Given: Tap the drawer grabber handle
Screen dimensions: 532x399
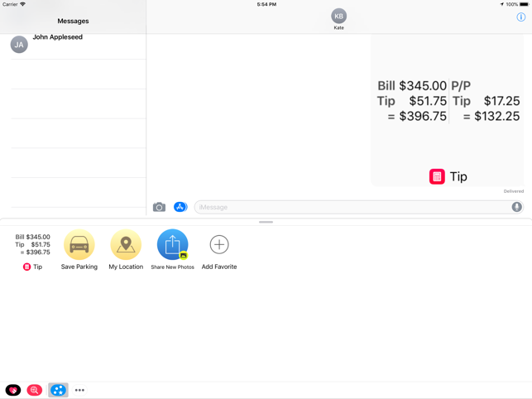Looking at the screenshot, I should [266, 222].
